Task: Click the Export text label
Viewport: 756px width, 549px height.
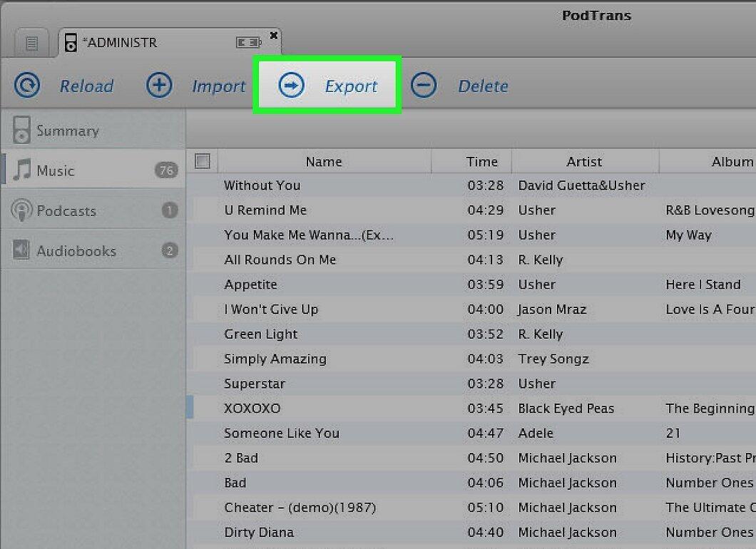Action: click(351, 86)
